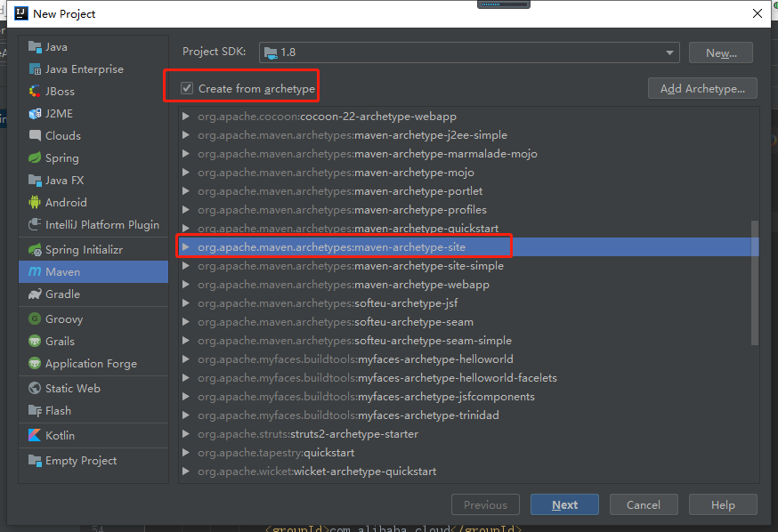Expand selected maven-archetype-site node
This screenshot has height=532, width=778.
[186, 247]
